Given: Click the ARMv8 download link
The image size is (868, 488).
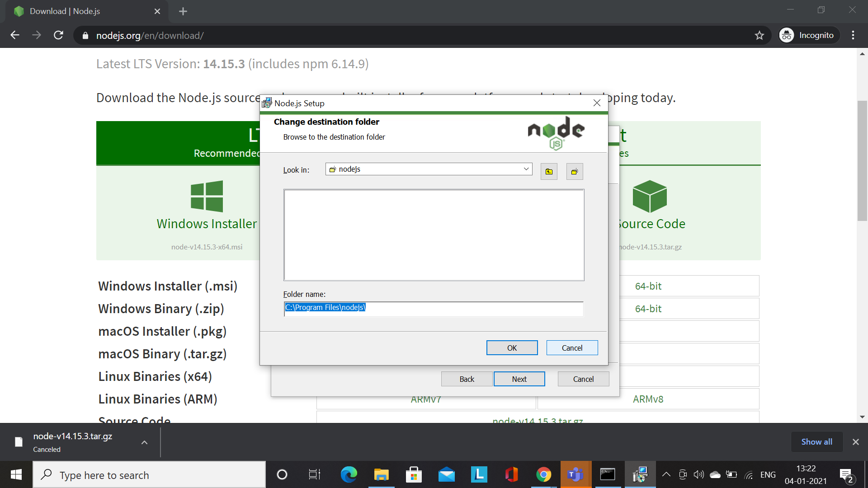Looking at the screenshot, I should 648,399.
